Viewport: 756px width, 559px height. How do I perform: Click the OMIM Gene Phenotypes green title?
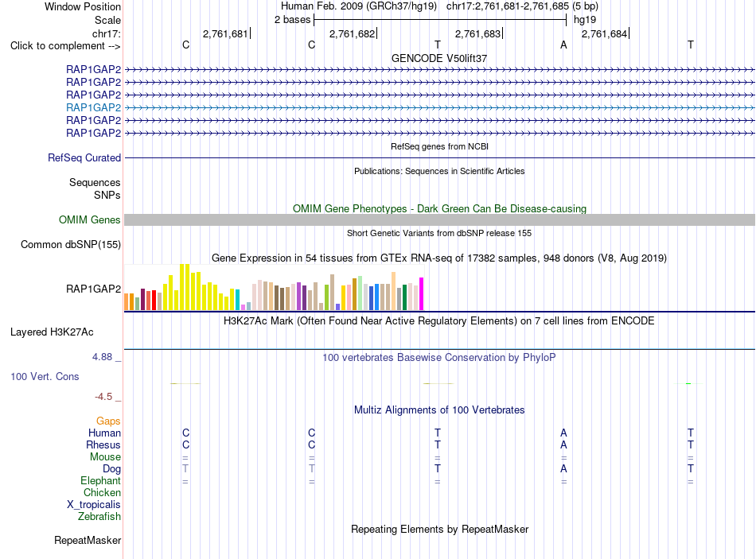coord(439,208)
